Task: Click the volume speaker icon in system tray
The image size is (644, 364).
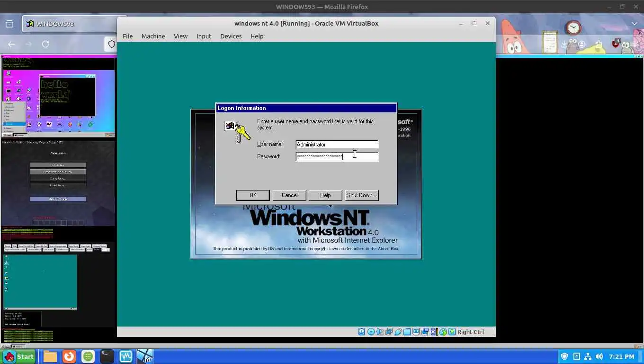Action: pyautogui.click(x=599, y=356)
